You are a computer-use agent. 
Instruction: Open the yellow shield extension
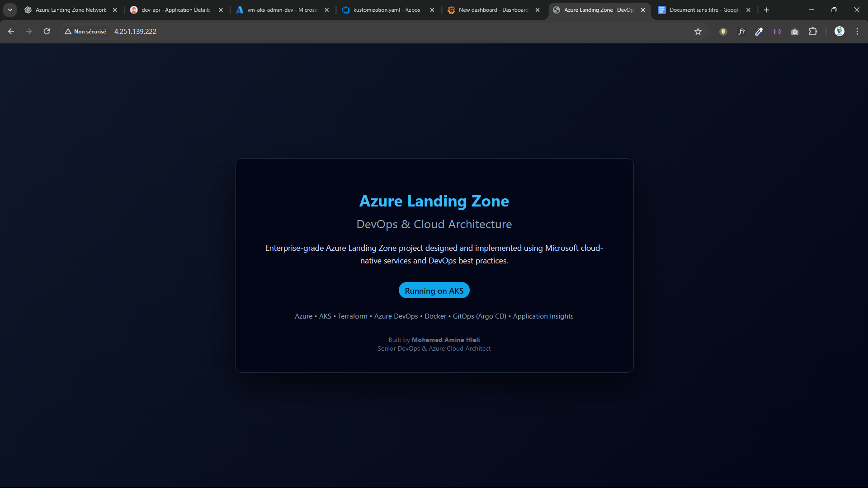(723, 31)
